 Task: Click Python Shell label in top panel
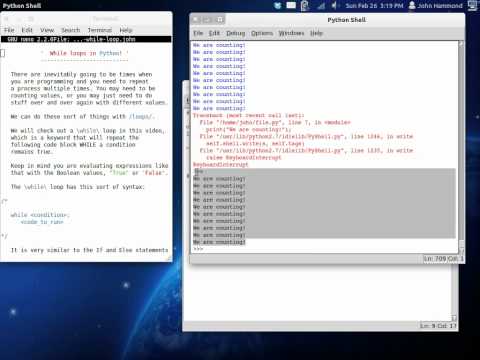pyautogui.click(x=22, y=6)
